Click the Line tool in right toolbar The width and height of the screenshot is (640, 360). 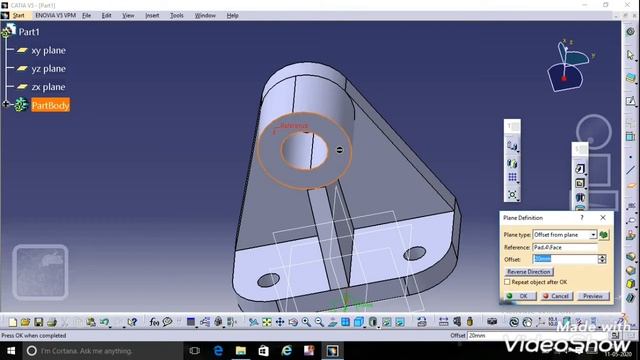coord(631,170)
